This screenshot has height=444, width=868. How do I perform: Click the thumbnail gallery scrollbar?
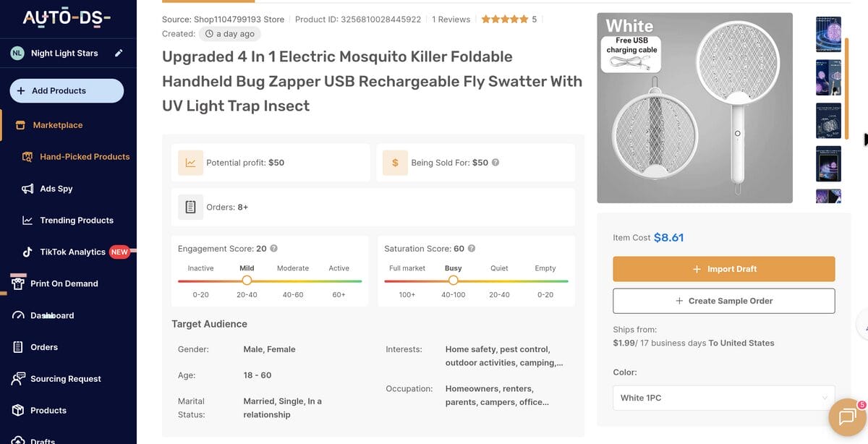click(x=846, y=87)
